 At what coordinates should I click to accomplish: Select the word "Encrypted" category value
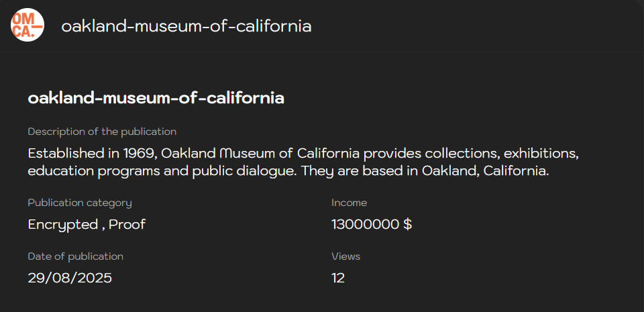63,224
